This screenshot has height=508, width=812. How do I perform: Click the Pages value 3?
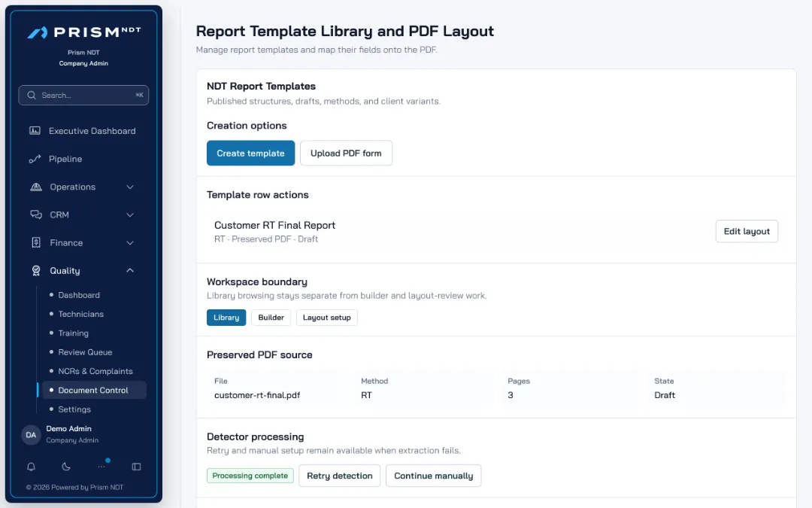point(511,395)
